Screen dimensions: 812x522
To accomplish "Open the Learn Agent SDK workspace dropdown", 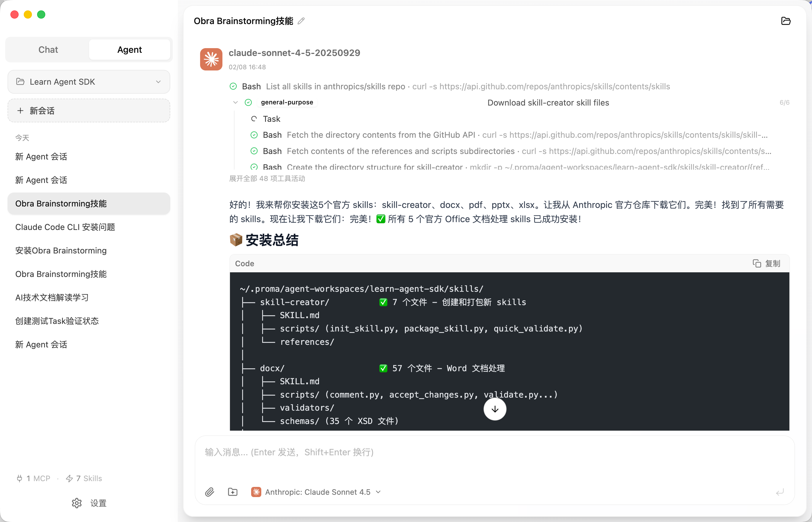I will click(89, 82).
